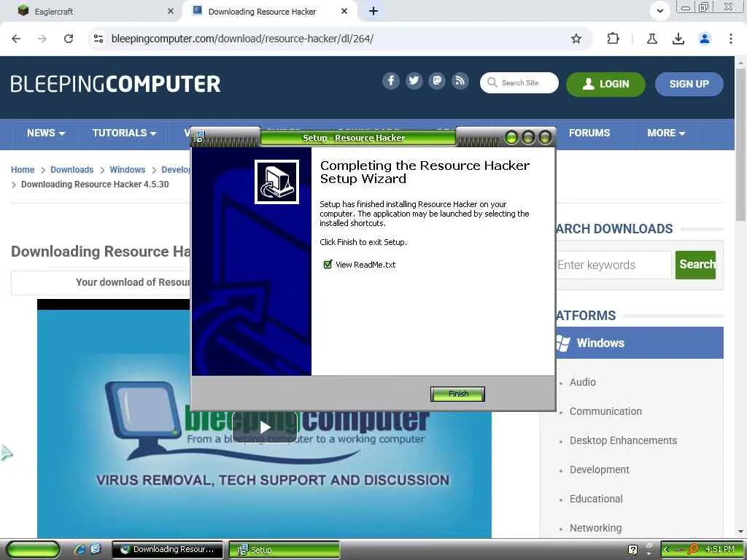The height and width of the screenshot is (560, 747).
Task: Expand hidden system tray icons arrow
Action: 667,549
